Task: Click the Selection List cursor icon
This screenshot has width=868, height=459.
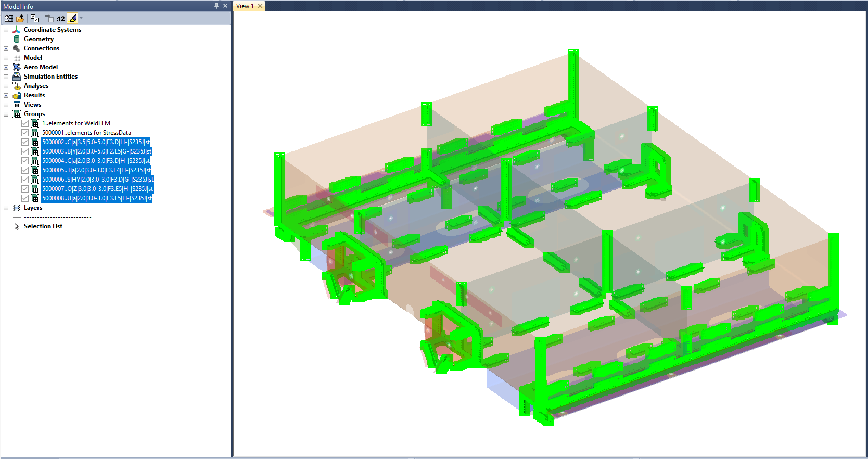Action: pos(17,226)
